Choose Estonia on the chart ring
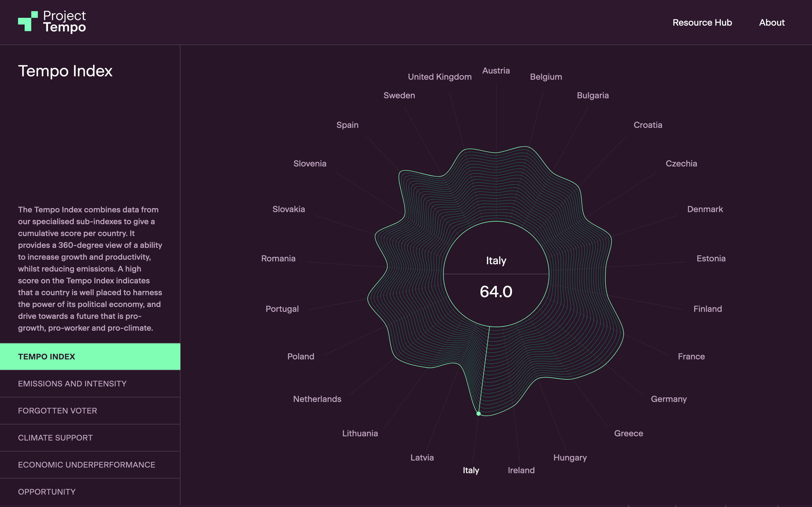 (711, 259)
